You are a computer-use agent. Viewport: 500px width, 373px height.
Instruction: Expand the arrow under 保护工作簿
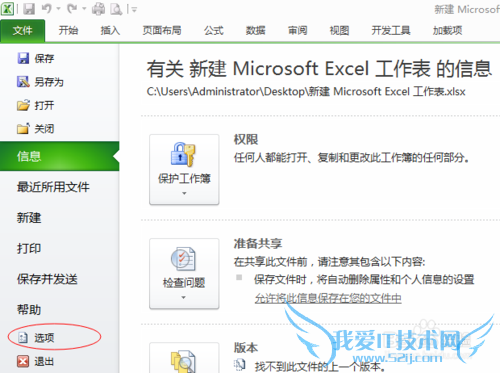click(x=184, y=193)
